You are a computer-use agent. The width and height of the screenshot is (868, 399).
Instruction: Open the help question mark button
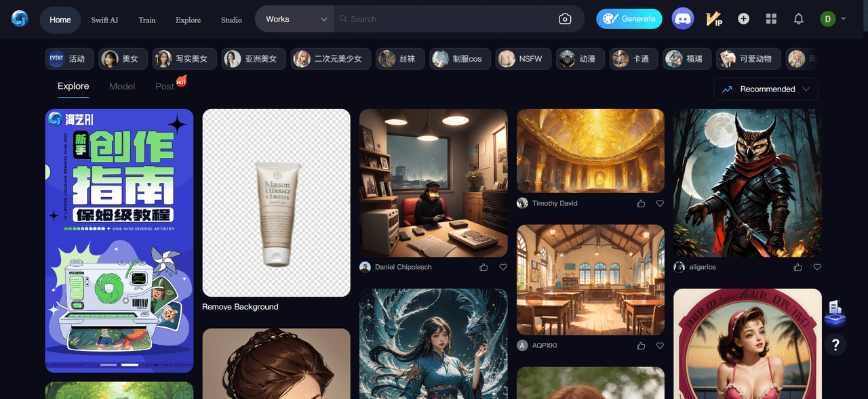coord(835,345)
